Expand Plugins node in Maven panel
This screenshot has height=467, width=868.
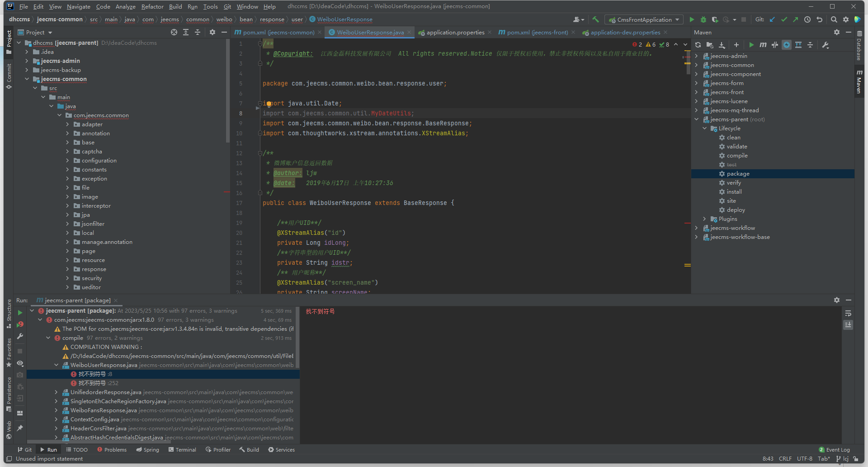[x=704, y=219]
